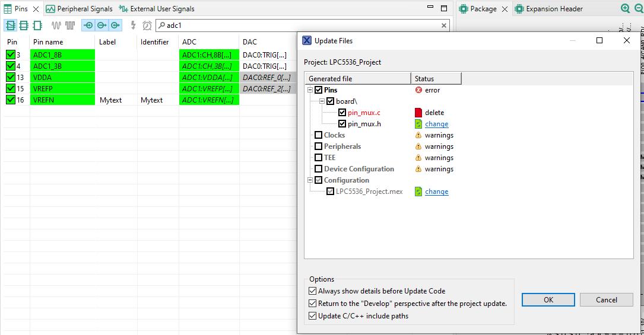The image size is (644, 335).
Task: Collapse the Configuration tree node
Action: click(x=310, y=180)
